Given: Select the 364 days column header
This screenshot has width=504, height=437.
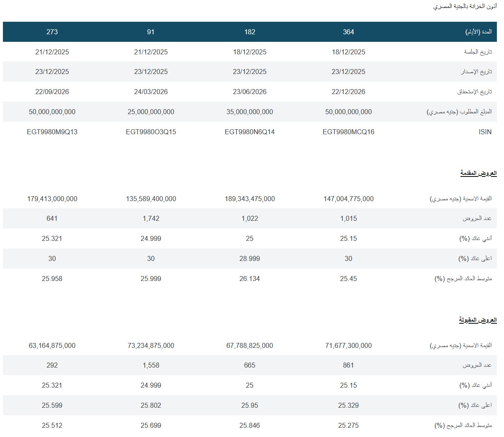Looking at the screenshot, I should [348, 32].
